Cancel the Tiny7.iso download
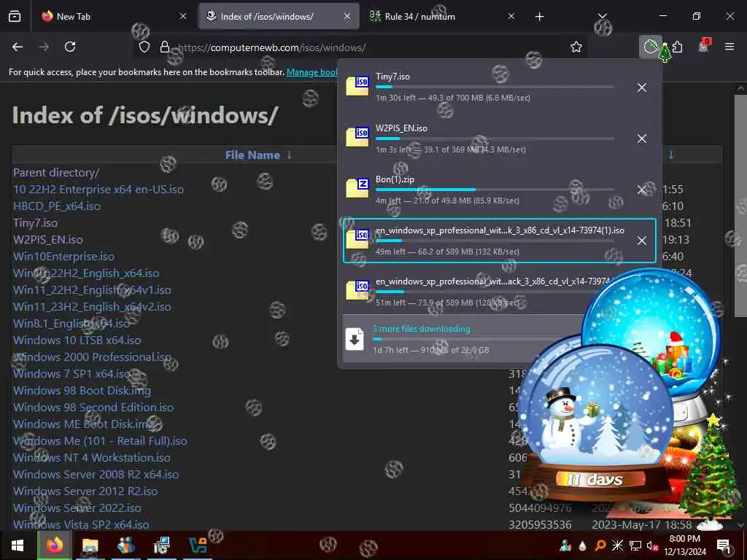 [x=642, y=87]
